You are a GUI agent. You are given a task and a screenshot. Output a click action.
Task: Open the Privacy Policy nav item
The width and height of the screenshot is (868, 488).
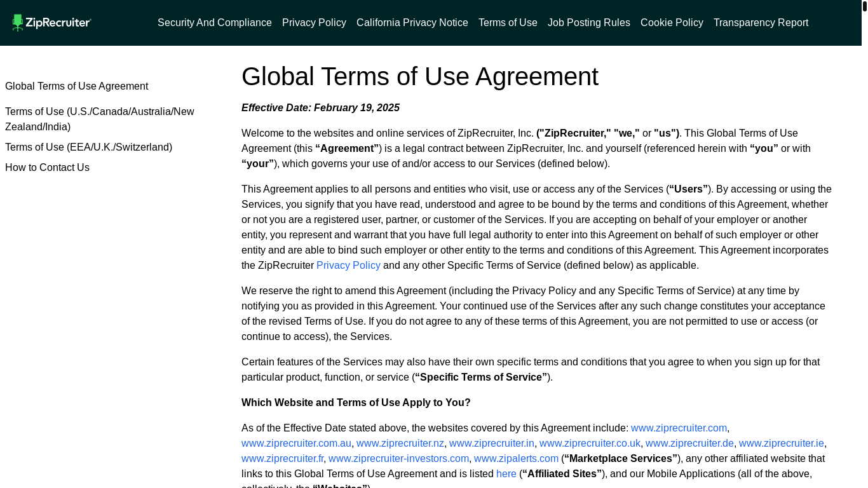(x=314, y=23)
